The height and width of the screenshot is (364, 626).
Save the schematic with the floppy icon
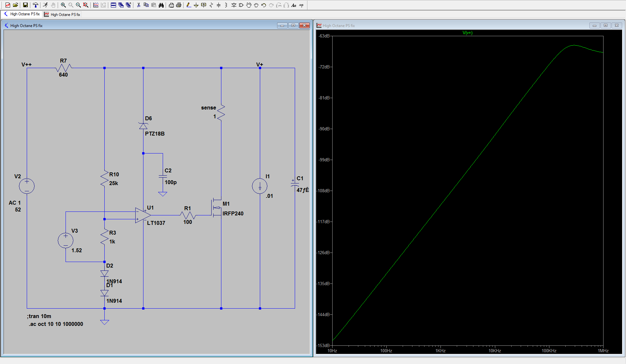(25, 5)
